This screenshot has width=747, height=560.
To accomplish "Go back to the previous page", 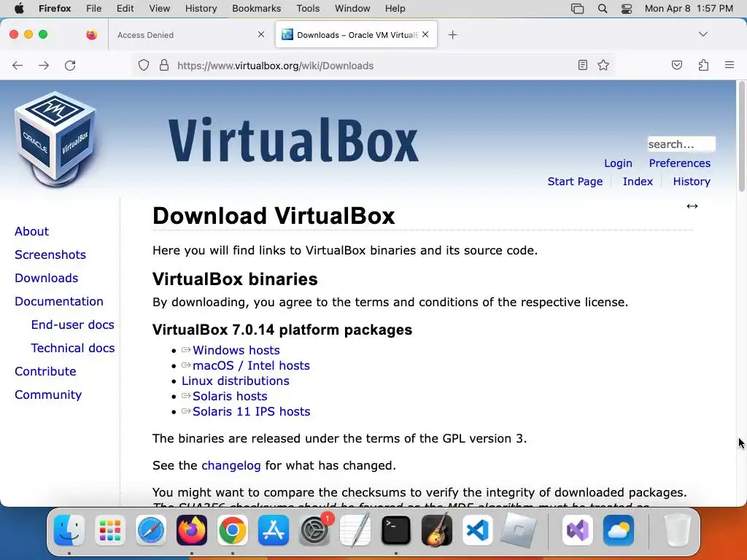I will (x=18, y=65).
